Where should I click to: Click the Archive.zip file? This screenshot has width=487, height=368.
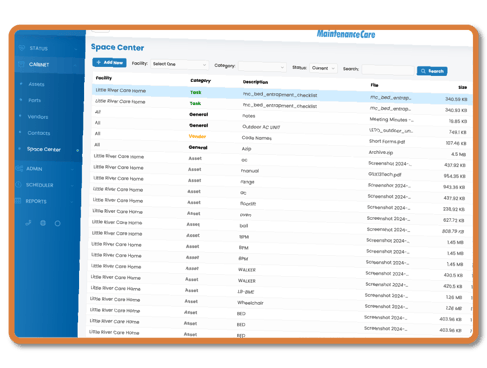coord(381,152)
